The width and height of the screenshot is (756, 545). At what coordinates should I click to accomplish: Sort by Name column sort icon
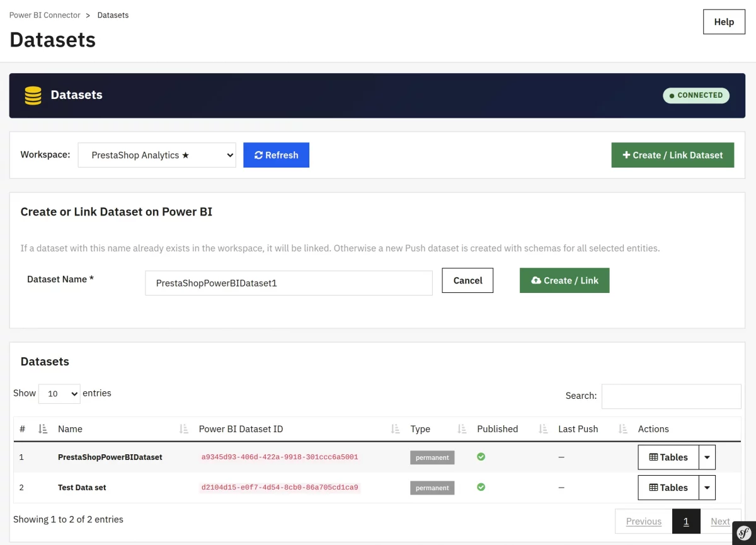pyautogui.click(x=184, y=429)
